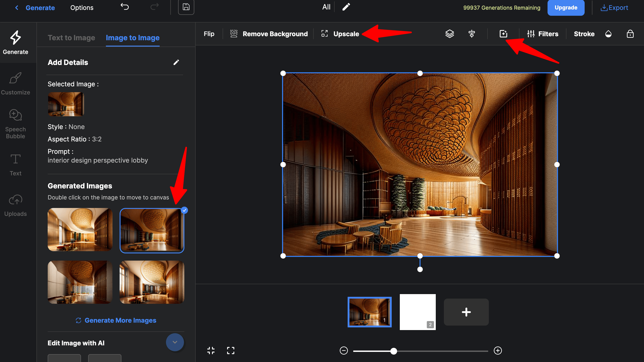The image size is (644, 362).
Task: Click the zoom in plus icon
Action: 497,351
